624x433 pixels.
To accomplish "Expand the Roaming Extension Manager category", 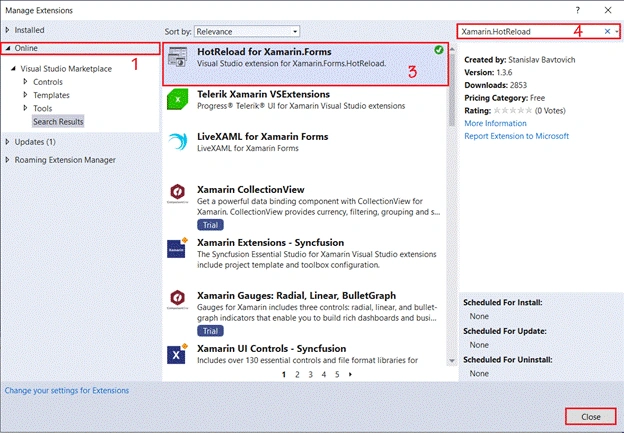I will 8,160.
